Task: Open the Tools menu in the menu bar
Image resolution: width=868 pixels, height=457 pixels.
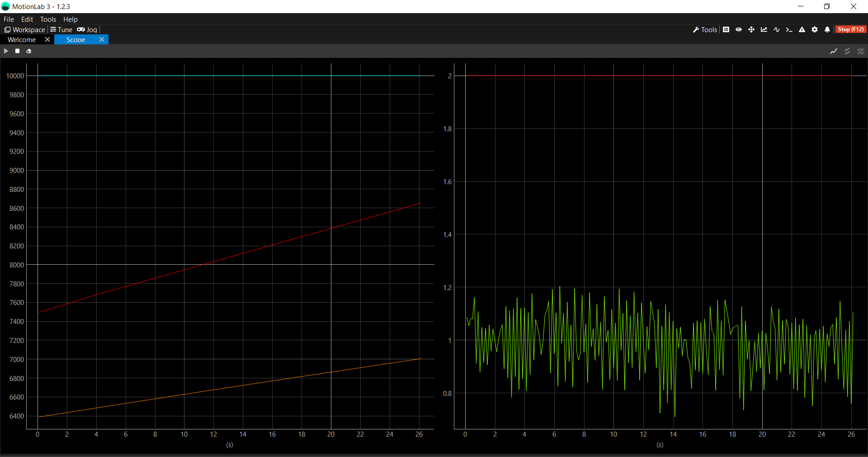Action: click(x=48, y=19)
